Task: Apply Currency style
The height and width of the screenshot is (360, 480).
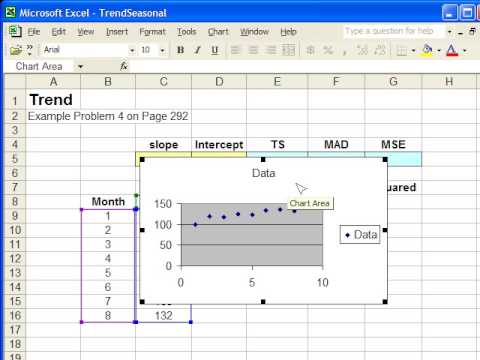Action: tap(310, 50)
